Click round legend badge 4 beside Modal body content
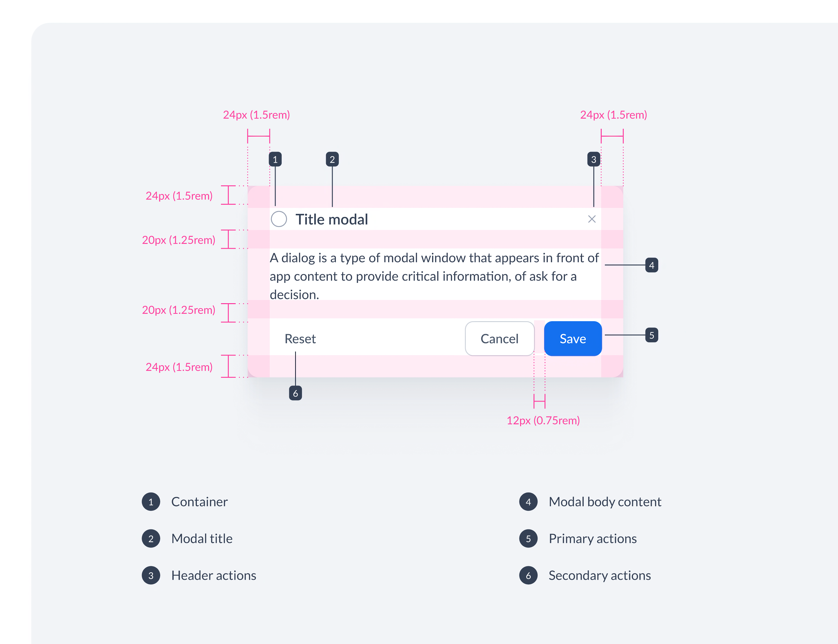838x644 pixels. [x=528, y=502]
